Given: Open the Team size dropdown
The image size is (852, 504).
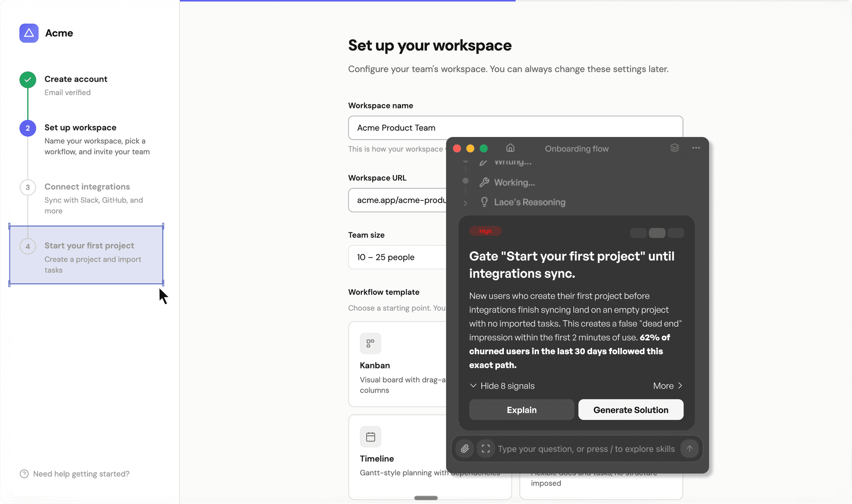Looking at the screenshot, I should [397, 257].
